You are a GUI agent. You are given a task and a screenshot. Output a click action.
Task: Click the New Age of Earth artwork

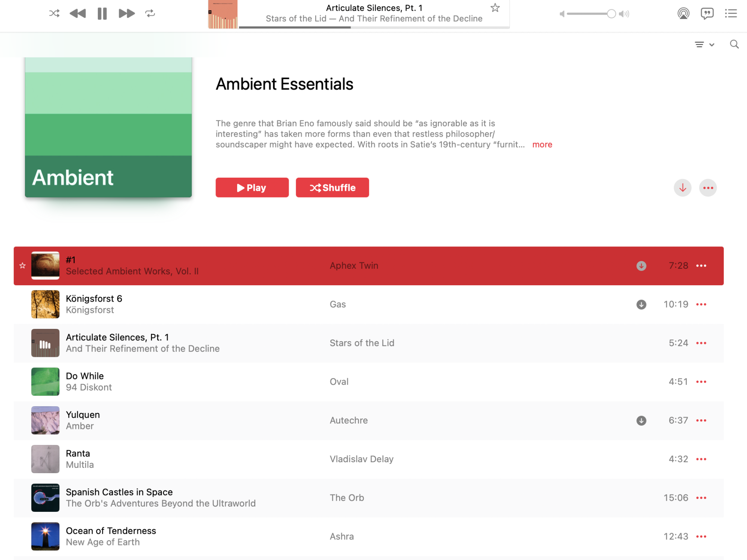point(45,536)
